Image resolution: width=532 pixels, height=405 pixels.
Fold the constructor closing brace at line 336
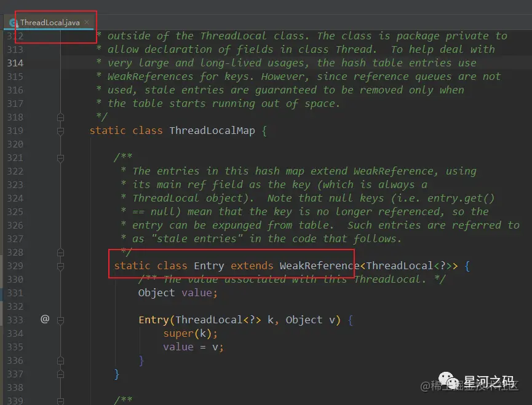pyautogui.click(x=61, y=361)
